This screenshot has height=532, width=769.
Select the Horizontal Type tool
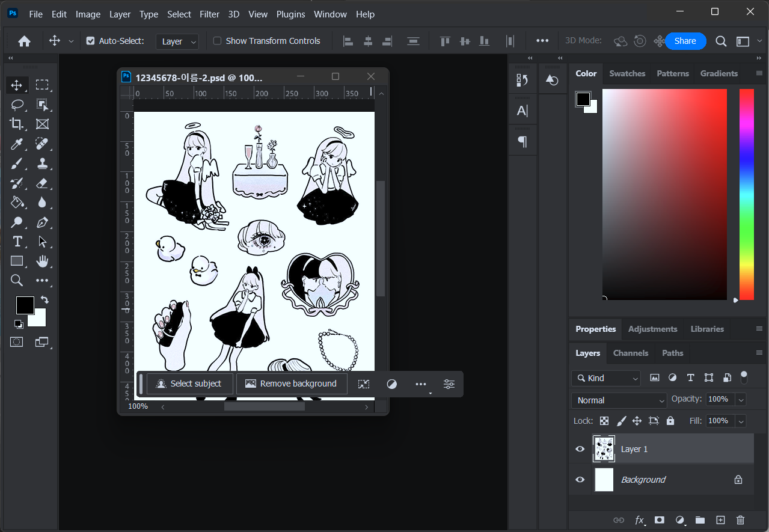(x=17, y=242)
